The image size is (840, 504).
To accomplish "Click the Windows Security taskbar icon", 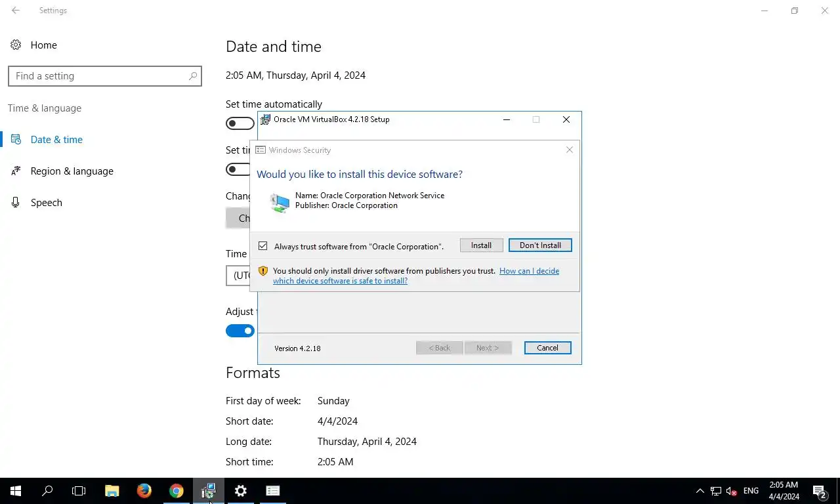I will pos(273,491).
